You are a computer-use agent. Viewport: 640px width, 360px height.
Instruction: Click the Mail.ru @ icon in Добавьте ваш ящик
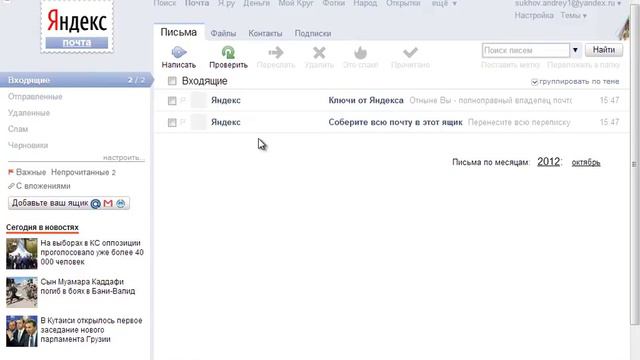96,203
